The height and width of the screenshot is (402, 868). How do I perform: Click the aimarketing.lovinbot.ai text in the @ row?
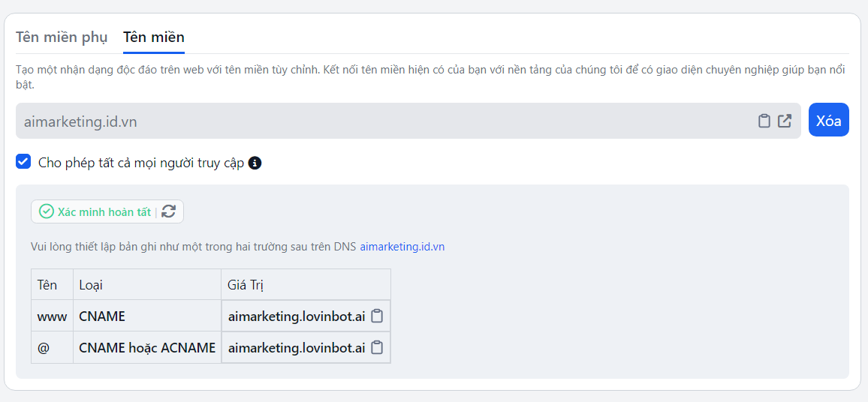(x=297, y=348)
